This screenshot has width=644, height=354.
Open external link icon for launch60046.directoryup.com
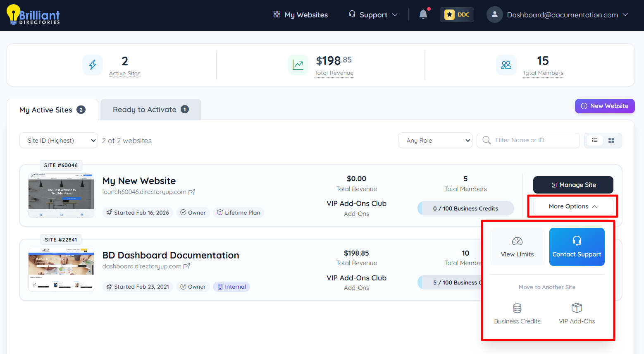tap(192, 192)
